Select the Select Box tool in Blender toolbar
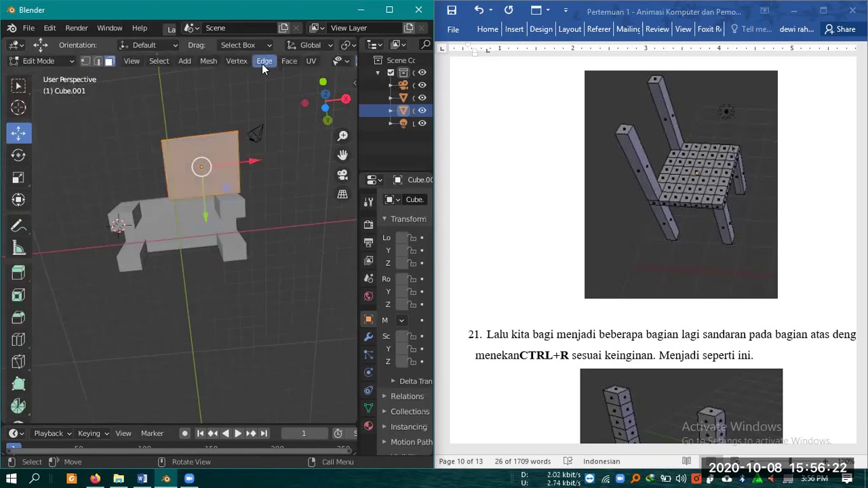This screenshot has height=488, width=868. [x=18, y=85]
